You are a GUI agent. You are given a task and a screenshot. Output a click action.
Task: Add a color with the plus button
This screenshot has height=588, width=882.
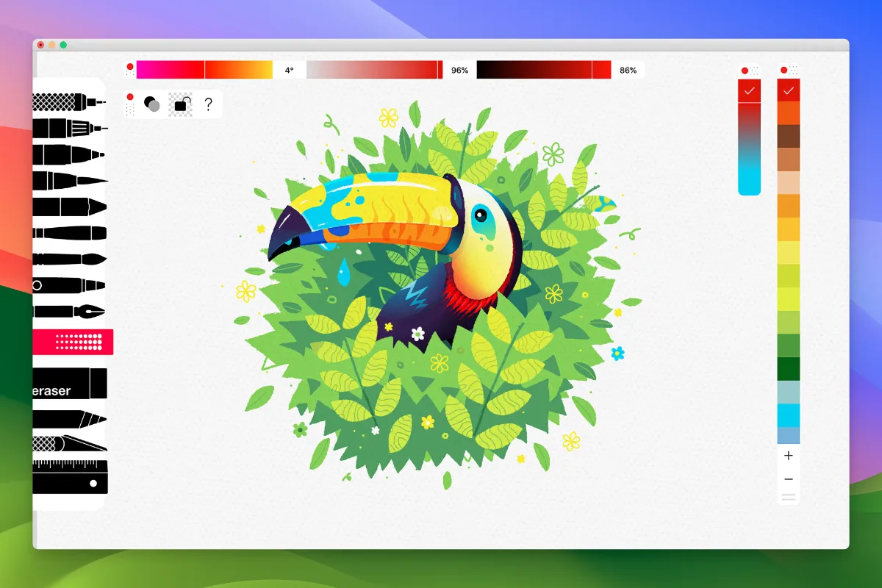click(x=789, y=456)
